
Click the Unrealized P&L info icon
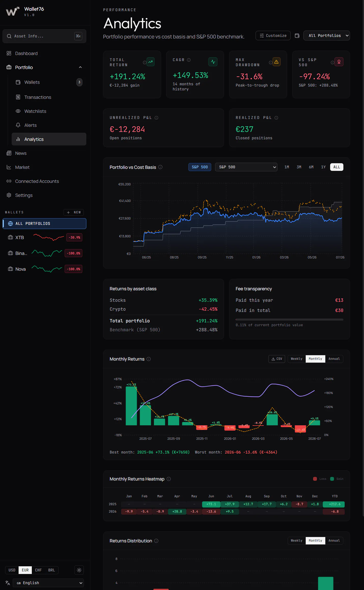tap(157, 118)
